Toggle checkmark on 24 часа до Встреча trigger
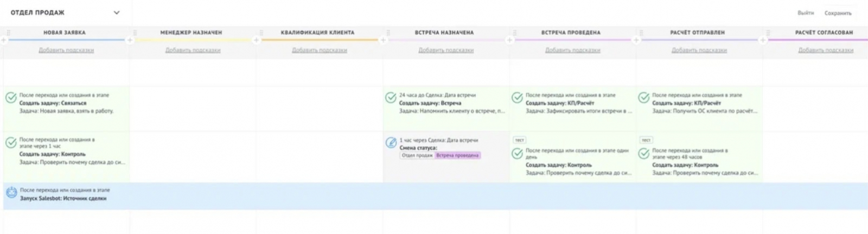The height and width of the screenshot is (234, 868). coord(391,98)
